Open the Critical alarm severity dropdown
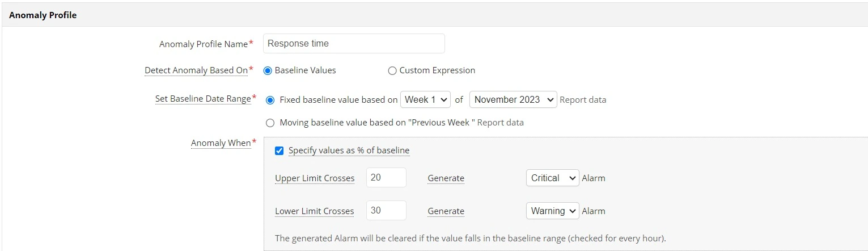 coord(552,178)
